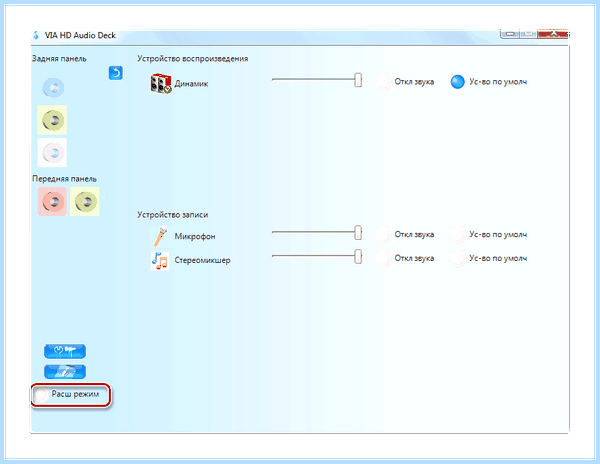
Task: Open the Динамик speaker device icon
Action: pyautogui.click(x=161, y=83)
